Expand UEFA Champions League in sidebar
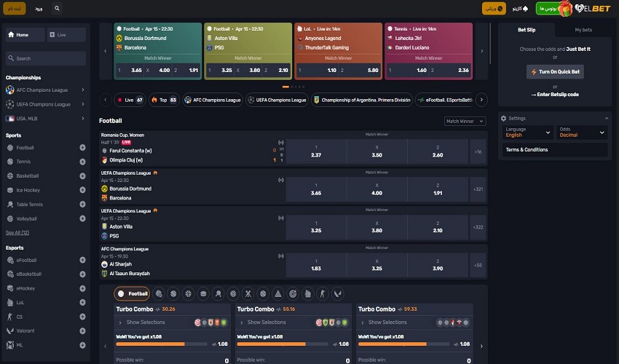Screen dimensions: 619x364 (83, 104)
